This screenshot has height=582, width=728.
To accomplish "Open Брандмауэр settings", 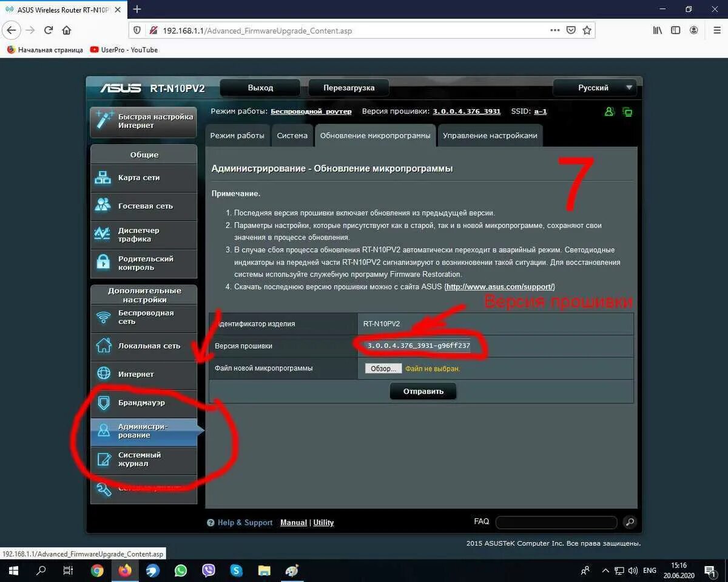I will click(x=144, y=403).
